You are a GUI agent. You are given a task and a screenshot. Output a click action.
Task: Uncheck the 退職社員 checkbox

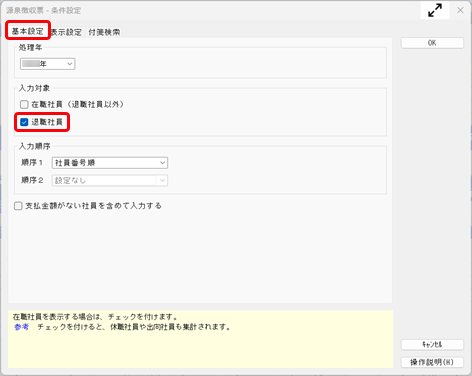(24, 122)
